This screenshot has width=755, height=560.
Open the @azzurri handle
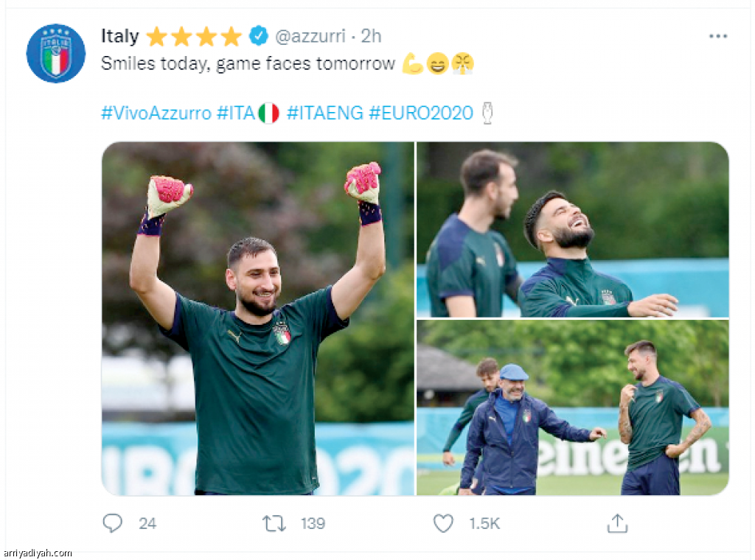pos(310,36)
